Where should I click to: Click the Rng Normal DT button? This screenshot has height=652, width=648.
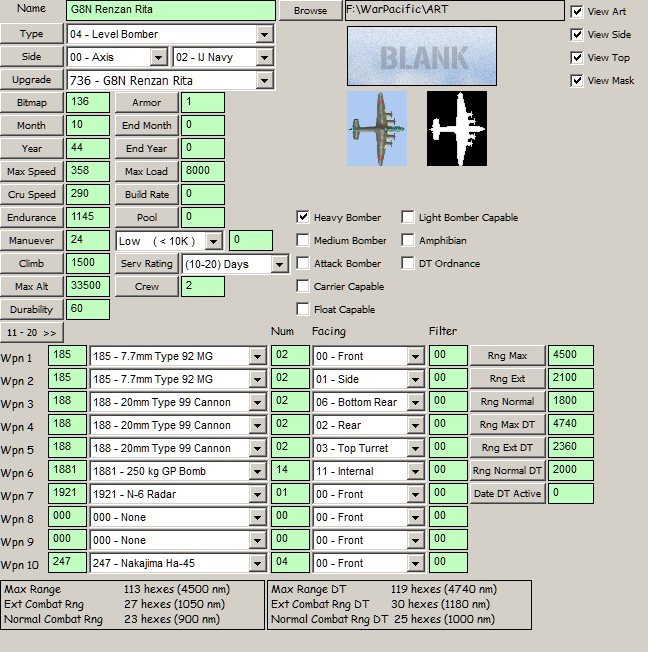click(x=507, y=471)
